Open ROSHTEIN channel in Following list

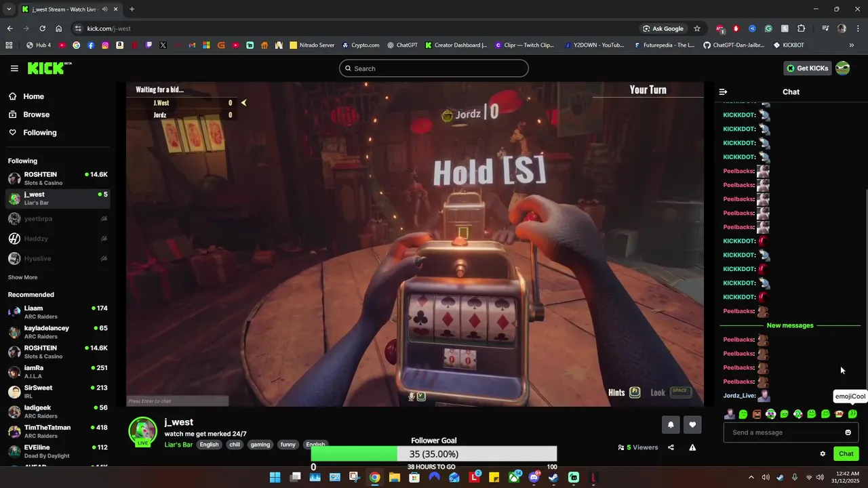tap(58, 178)
